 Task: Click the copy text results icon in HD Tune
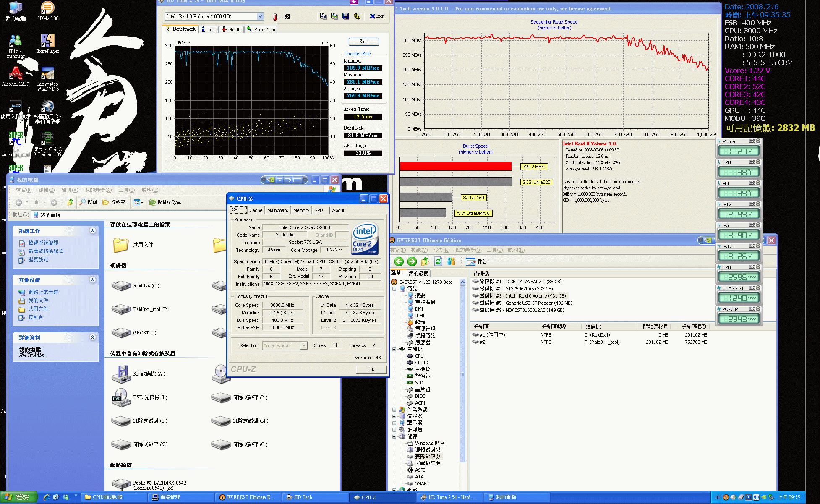click(x=323, y=16)
